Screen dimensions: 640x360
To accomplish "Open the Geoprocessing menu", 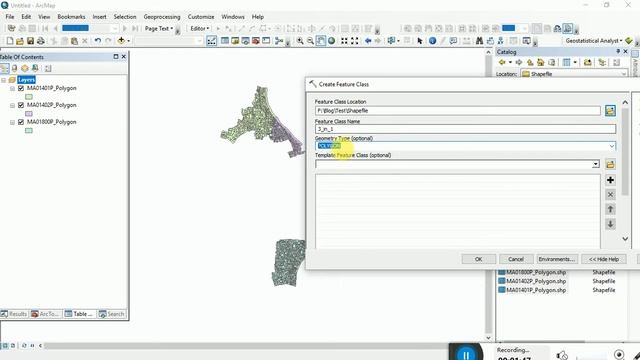I will (162, 17).
